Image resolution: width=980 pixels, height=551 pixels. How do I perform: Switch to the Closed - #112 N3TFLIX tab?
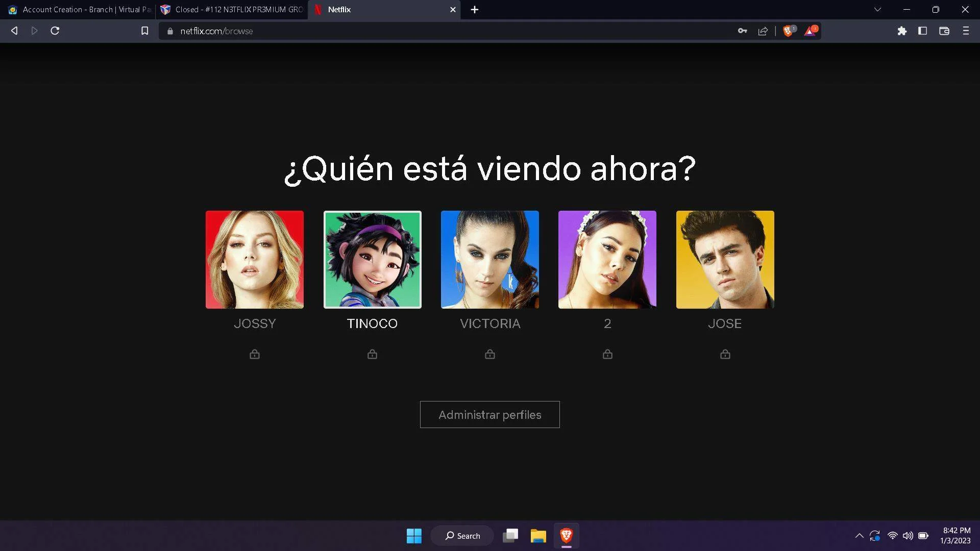point(232,10)
